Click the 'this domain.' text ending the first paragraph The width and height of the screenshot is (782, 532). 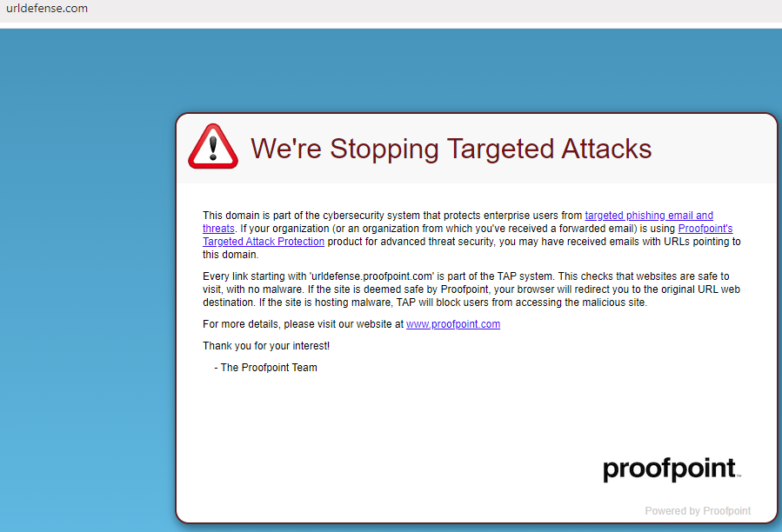click(x=231, y=255)
